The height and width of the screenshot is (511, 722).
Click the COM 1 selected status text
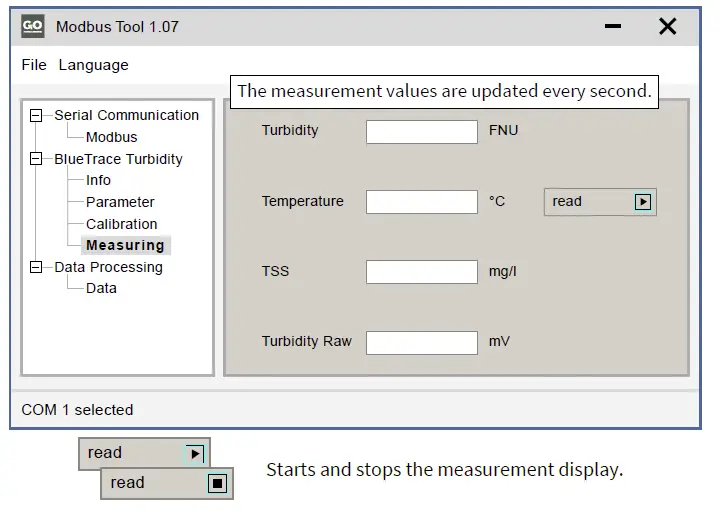77,410
